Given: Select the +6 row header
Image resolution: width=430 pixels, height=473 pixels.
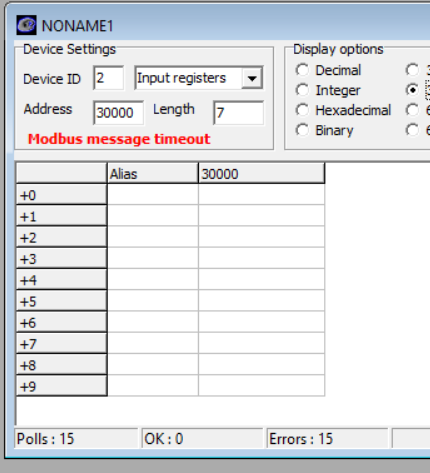Looking at the screenshot, I should (61, 323).
